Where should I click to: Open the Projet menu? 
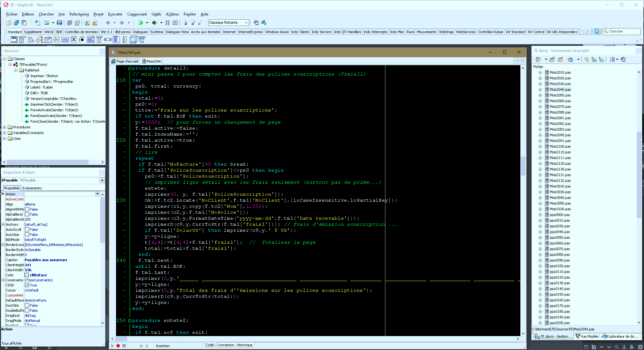pos(98,14)
